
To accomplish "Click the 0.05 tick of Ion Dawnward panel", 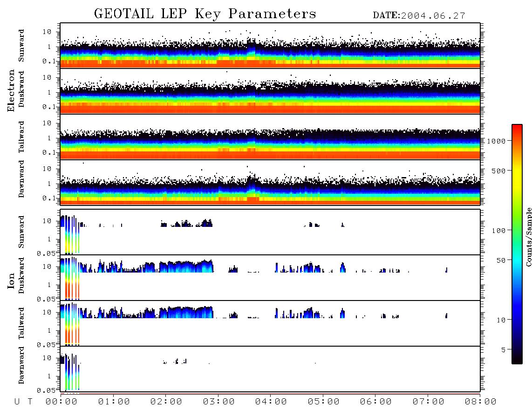I will [x=46, y=390].
